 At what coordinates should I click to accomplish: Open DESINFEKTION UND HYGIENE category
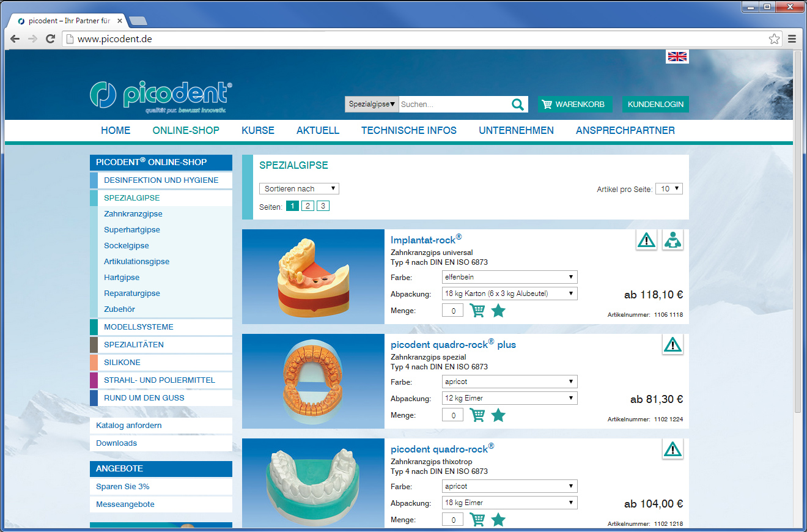pyautogui.click(x=161, y=180)
